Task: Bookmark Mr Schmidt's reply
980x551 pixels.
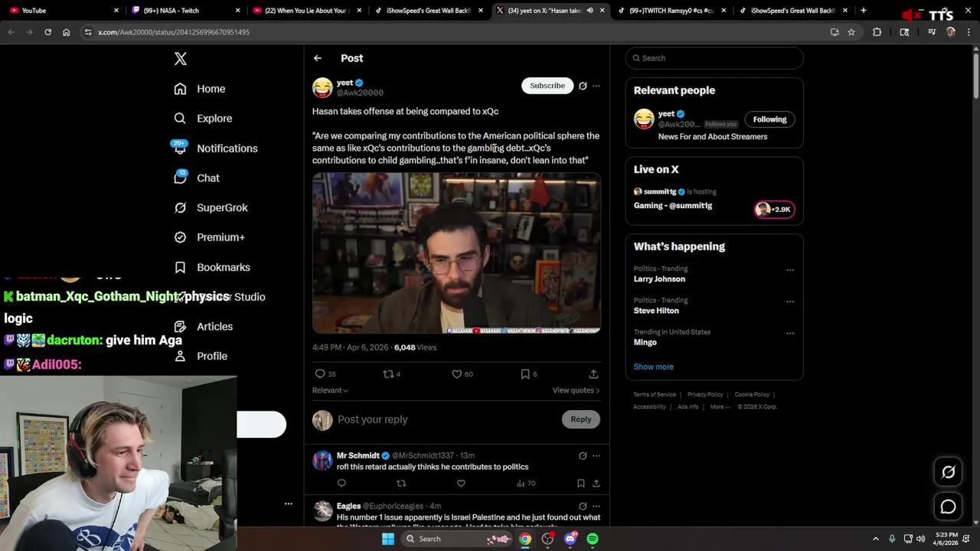Action: click(581, 484)
